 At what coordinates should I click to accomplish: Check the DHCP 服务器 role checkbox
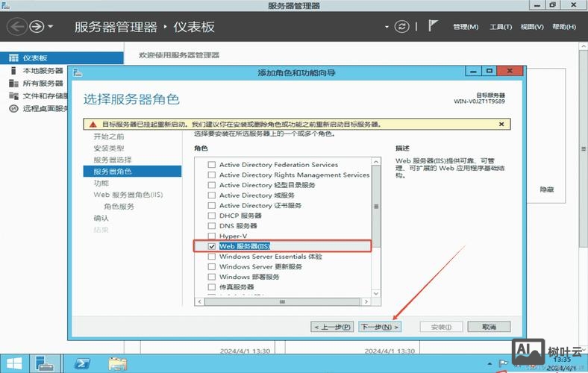click(212, 216)
